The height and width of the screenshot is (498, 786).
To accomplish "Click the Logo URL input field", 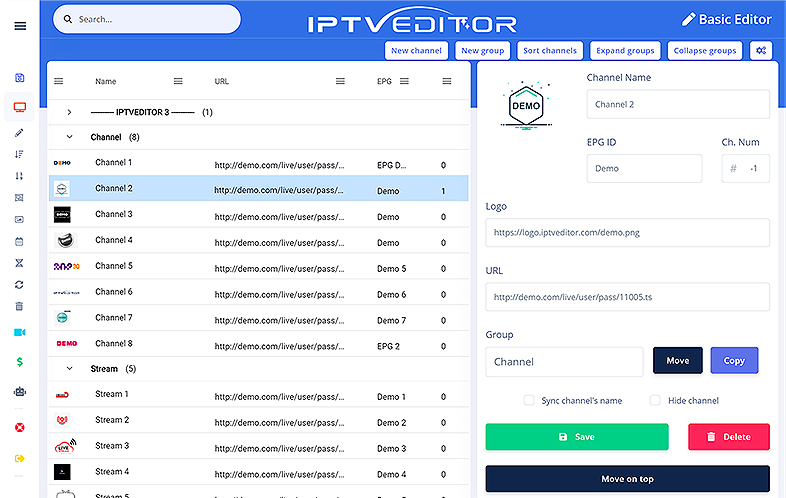I will 628,233.
